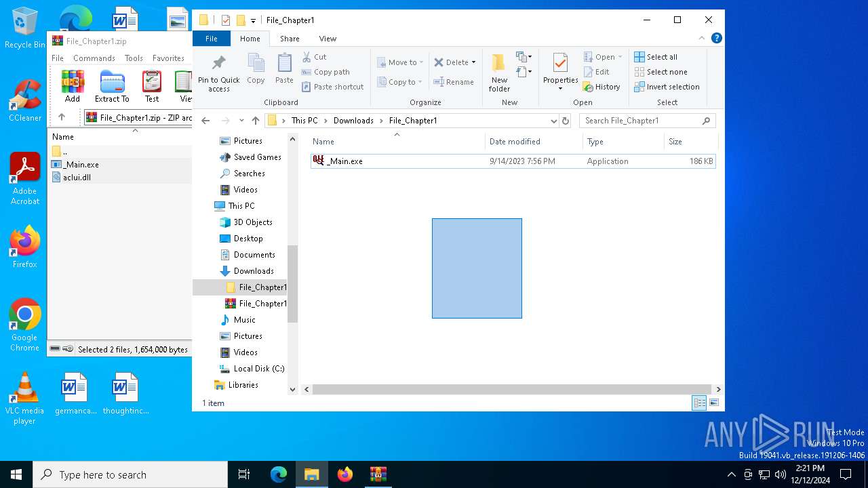The height and width of the screenshot is (488, 868).
Task: Open 3D Objects in navigation tree
Action: point(252,222)
